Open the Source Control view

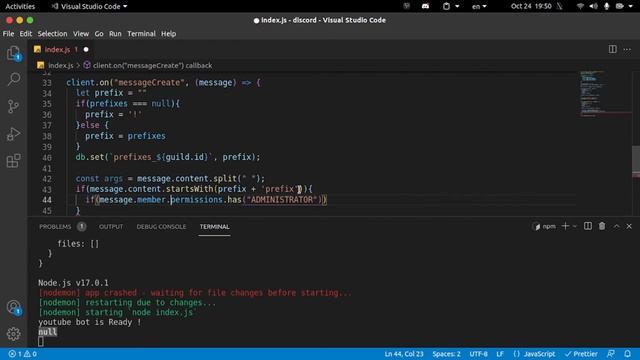[13, 107]
